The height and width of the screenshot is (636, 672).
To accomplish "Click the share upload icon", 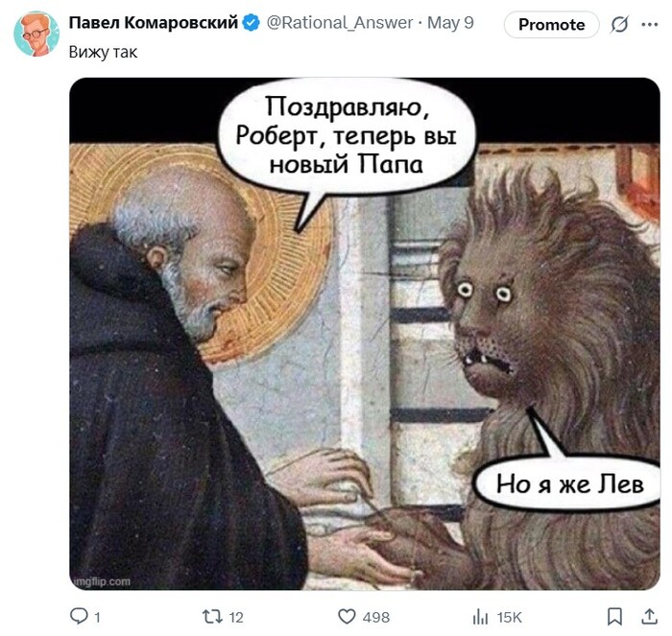I will 649,616.
